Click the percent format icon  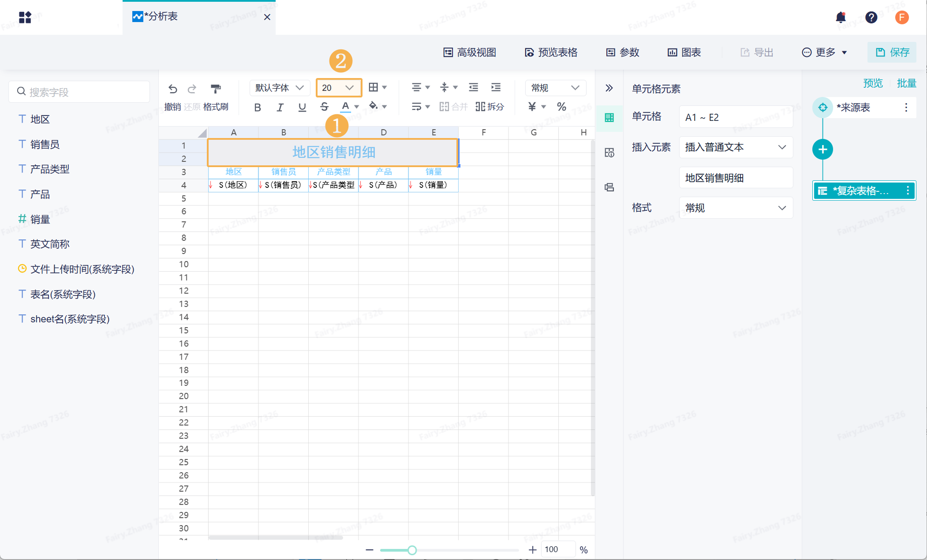click(561, 106)
